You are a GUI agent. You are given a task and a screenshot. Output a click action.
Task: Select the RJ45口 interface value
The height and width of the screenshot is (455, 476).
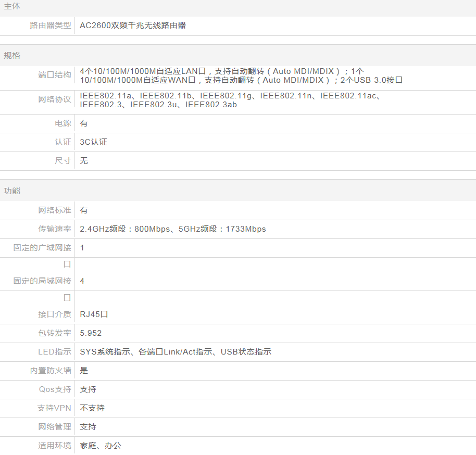pos(94,314)
